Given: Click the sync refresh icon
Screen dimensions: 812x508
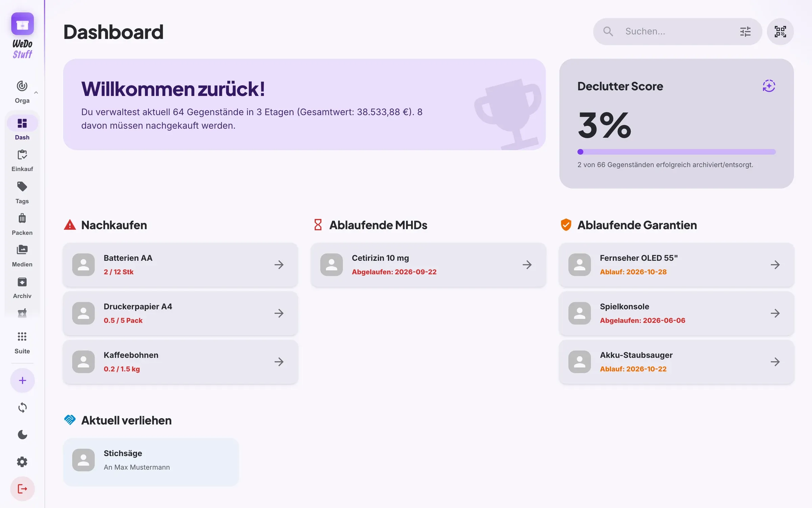Looking at the screenshot, I should coord(22,407).
